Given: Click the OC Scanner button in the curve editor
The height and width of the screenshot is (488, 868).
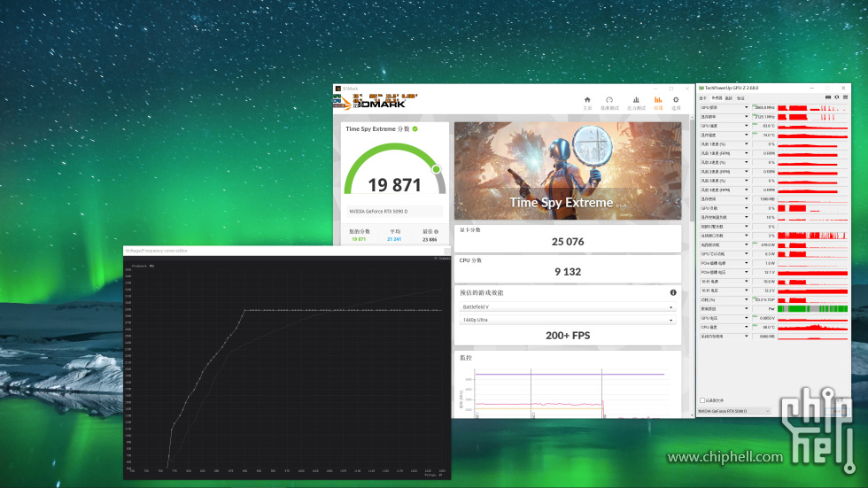Looking at the screenshot, I should [442, 259].
